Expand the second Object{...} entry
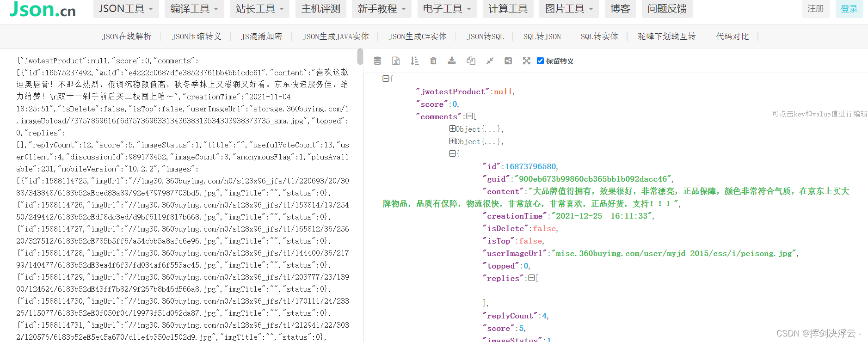Screen dimensions: 868x342 pyautogui.click(x=452, y=141)
